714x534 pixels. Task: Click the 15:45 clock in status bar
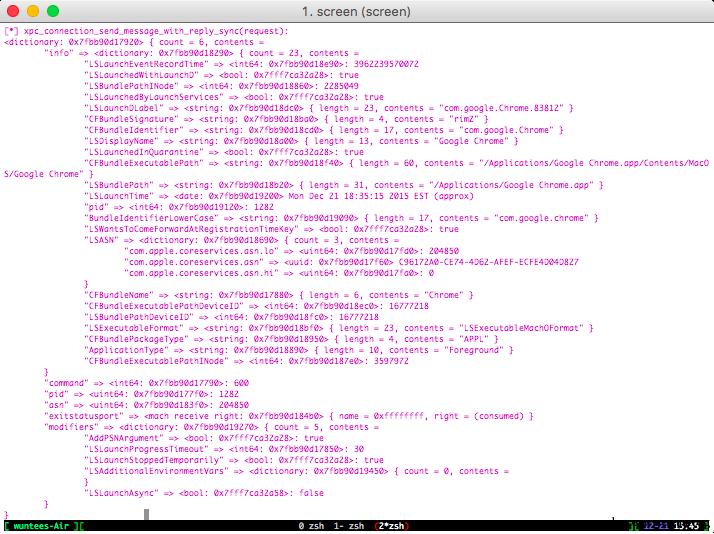coord(686,526)
